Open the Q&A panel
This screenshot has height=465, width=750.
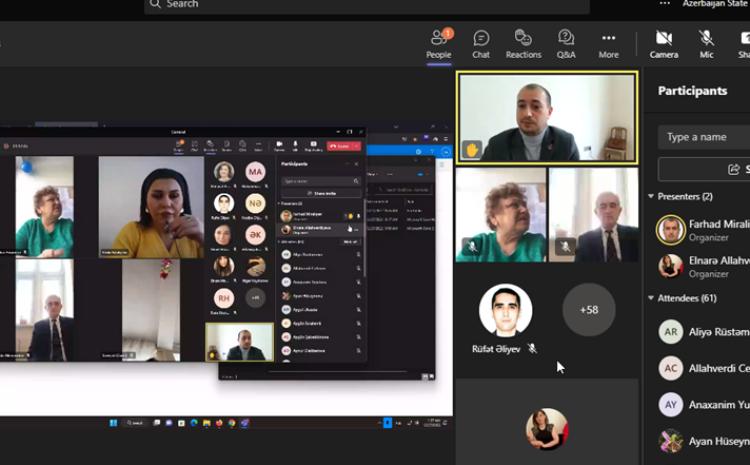coord(566,43)
